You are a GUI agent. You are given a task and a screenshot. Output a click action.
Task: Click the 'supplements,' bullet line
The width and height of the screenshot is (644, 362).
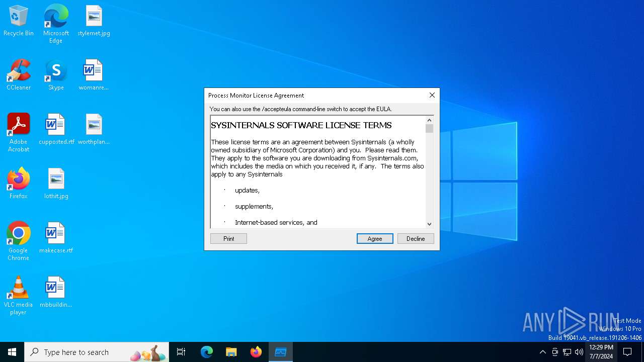[254, 206]
